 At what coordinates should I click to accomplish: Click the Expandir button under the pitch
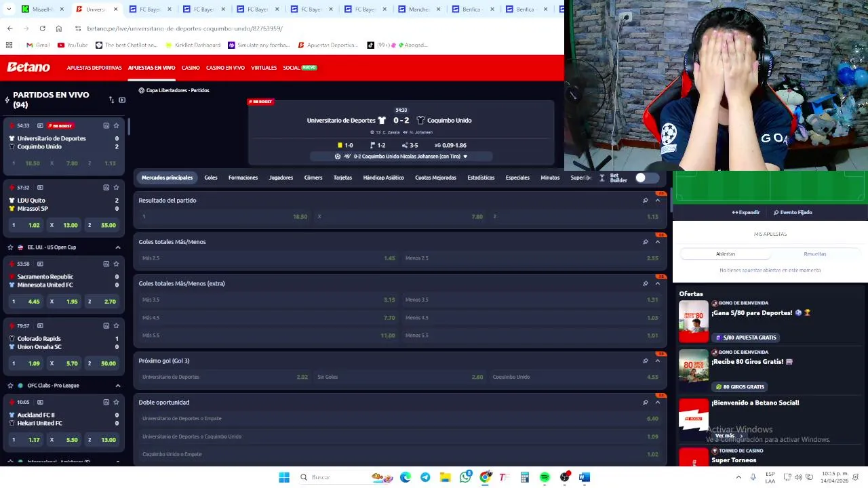(746, 212)
